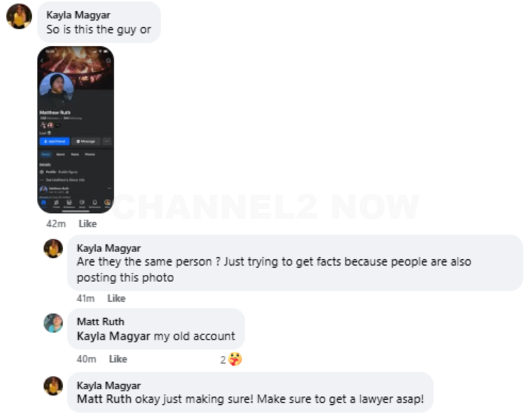The image size is (532, 414).
Task: Click Kayla Magyar name on the last comment
Action: pos(109,386)
